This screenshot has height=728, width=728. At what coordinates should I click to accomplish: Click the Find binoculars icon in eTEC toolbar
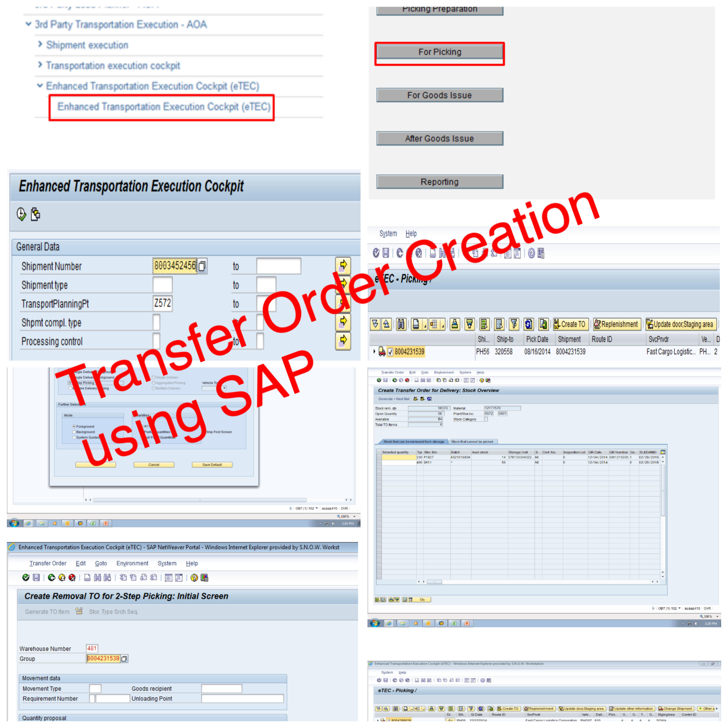point(401,324)
